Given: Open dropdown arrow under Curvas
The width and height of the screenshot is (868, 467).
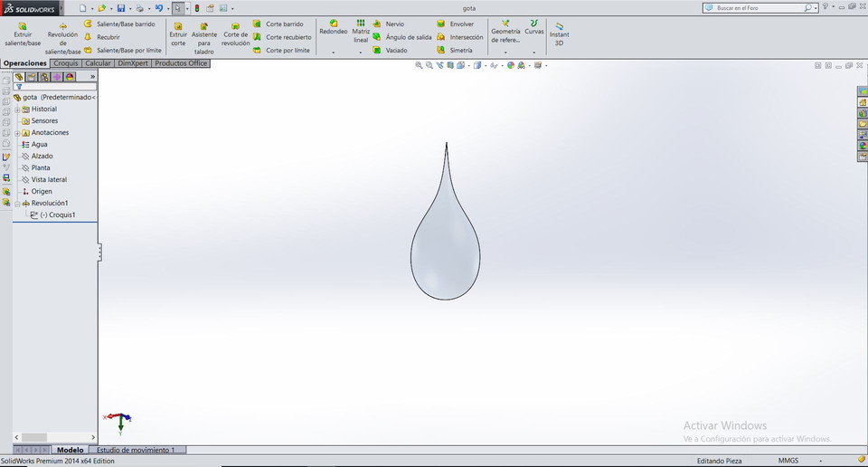Looking at the screenshot, I should (x=533, y=52).
